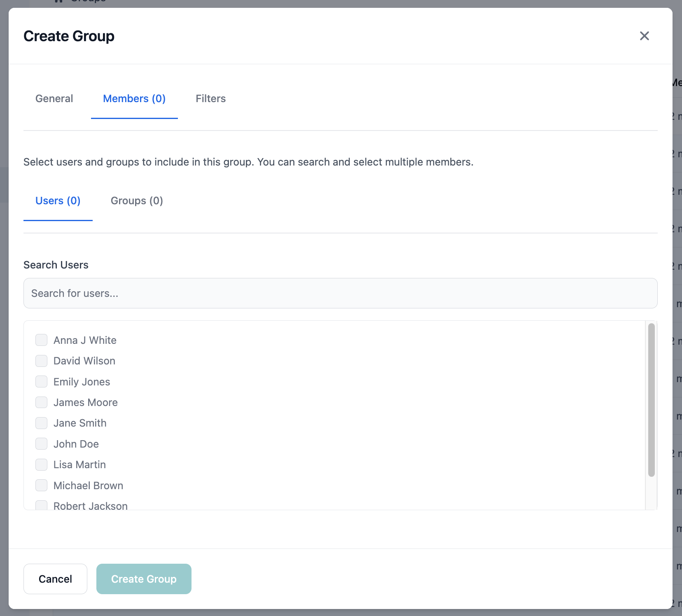The height and width of the screenshot is (616, 682).
Task: Open the Filters tab
Action: (210, 98)
